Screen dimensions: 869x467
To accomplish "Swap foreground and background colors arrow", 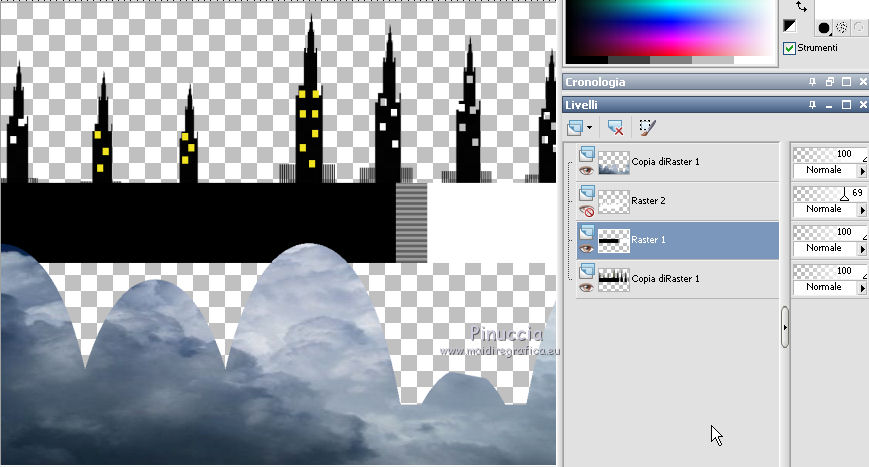I will click(801, 7).
